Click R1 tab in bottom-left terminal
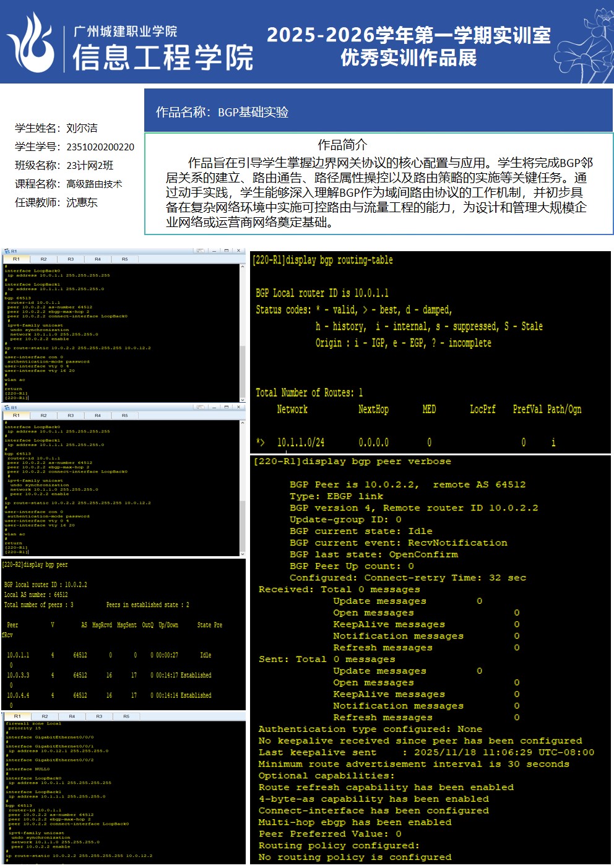Viewport: 614px width, 868px height. [x=17, y=716]
